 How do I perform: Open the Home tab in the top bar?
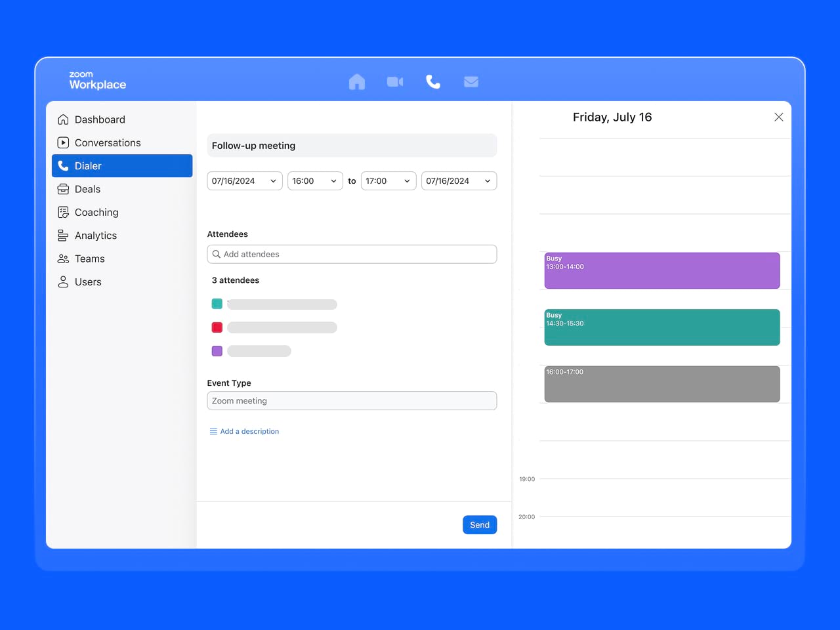tap(357, 81)
